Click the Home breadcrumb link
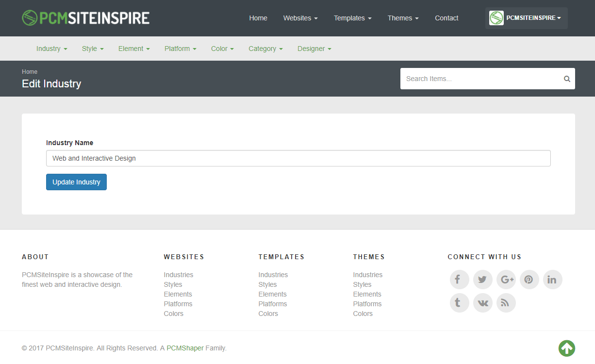 pyautogui.click(x=30, y=72)
